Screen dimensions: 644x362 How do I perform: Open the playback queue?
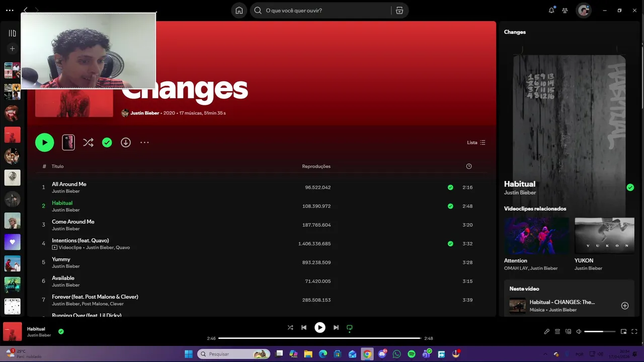tap(557, 332)
